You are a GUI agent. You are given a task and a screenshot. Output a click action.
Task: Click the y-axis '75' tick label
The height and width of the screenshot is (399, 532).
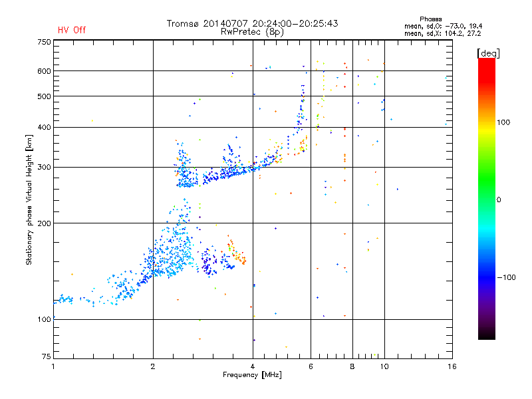point(47,356)
